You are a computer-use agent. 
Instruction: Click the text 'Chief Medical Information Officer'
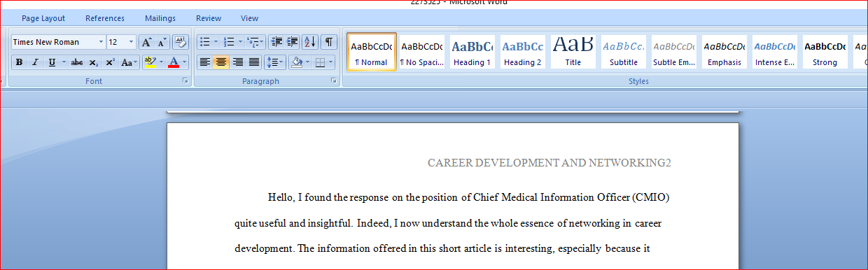click(551, 197)
